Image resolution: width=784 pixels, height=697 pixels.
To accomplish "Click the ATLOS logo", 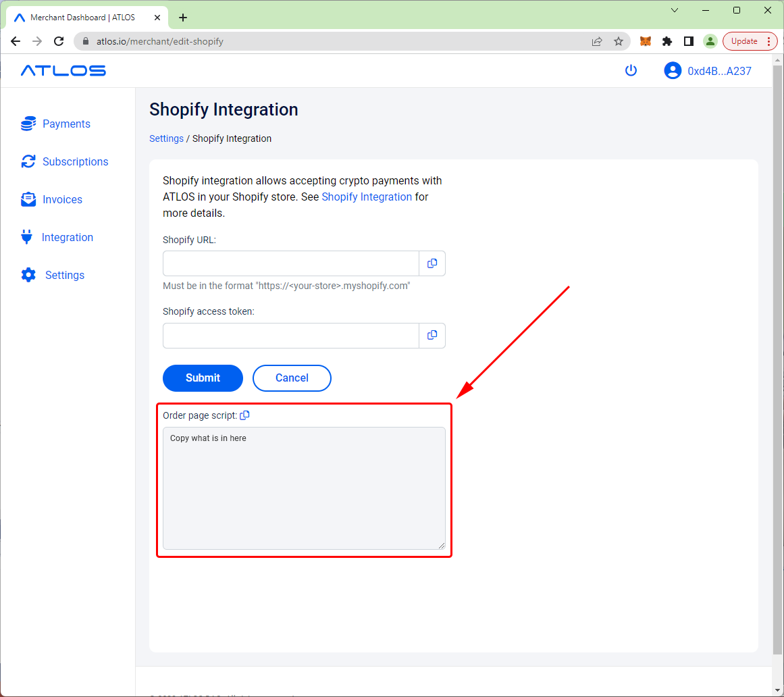I will (x=63, y=70).
